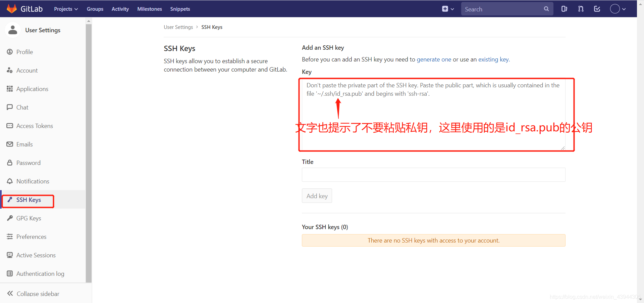Click the Account sidebar icon
This screenshot has width=644, height=303.
pyautogui.click(x=10, y=70)
